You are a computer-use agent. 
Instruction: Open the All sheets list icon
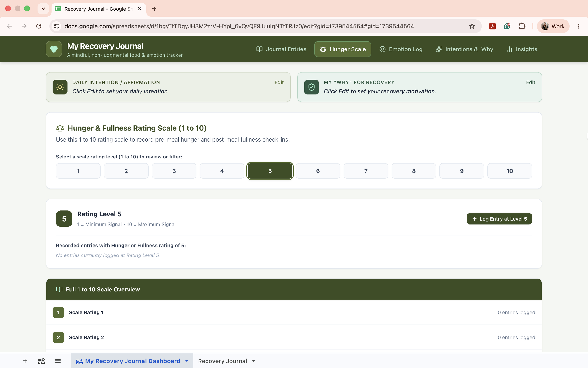pos(58,361)
